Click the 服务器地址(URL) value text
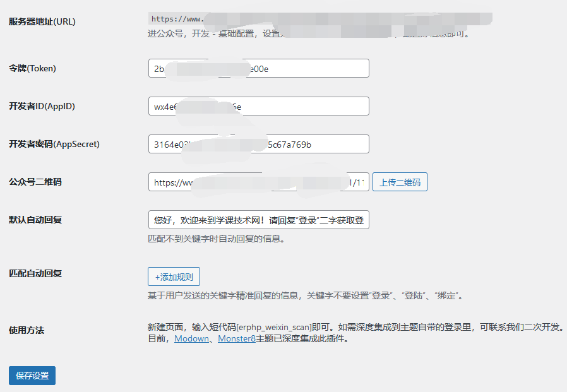 coord(189,18)
